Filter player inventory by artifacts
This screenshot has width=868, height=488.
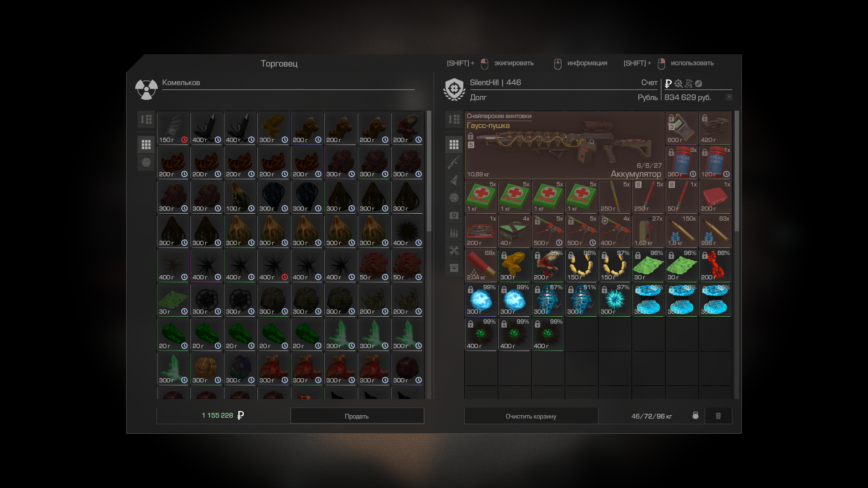[x=454, y=197]
